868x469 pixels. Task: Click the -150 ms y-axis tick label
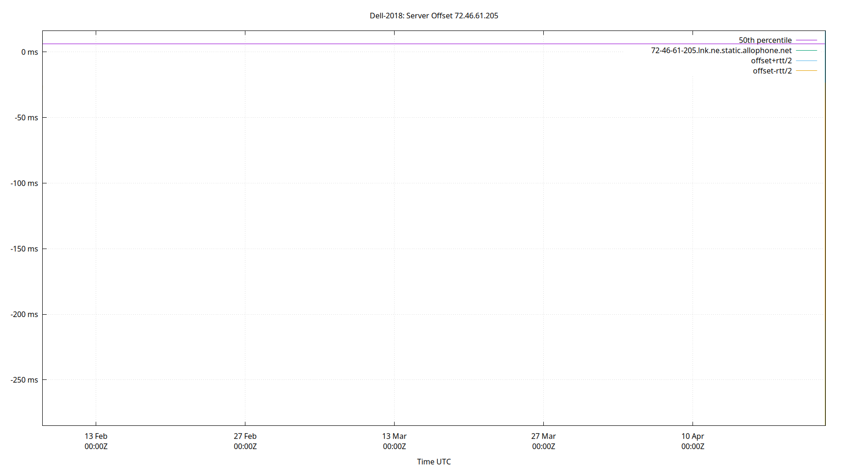pyautogui.click(x=24, y=249)
